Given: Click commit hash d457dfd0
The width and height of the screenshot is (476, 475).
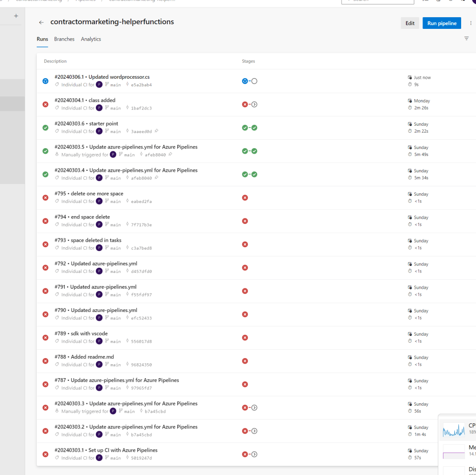Looking at the screenshot, I should pos(141,271).
